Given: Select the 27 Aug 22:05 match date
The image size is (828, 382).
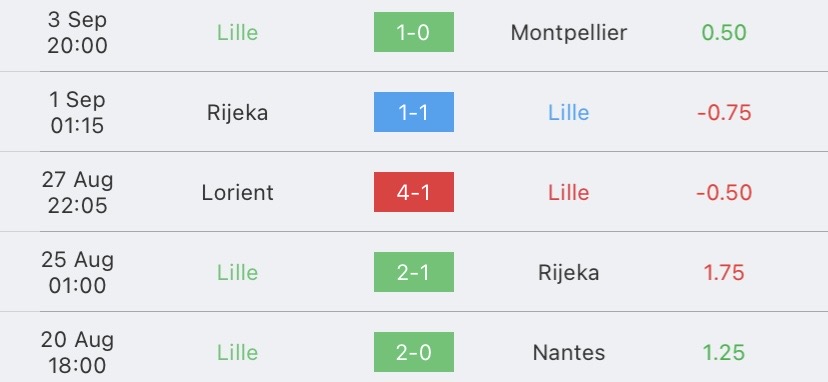Looking at the screenshot, I should click(77, 192).
